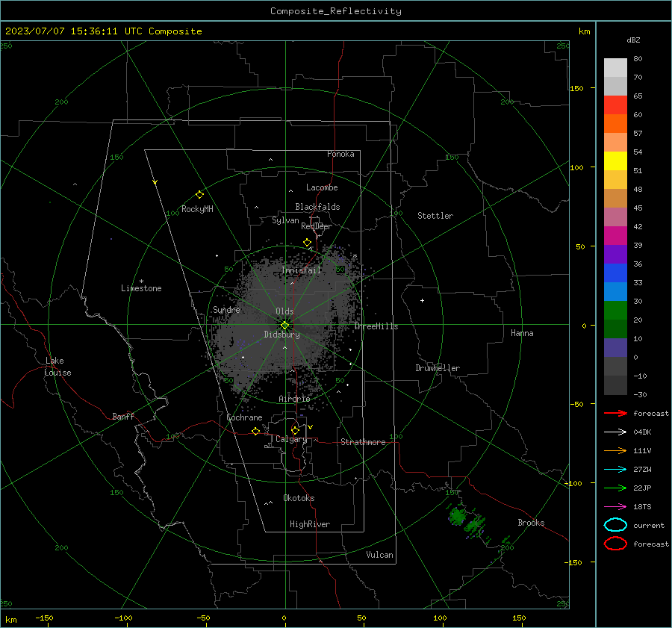The width and height of the screenshot is (672, 628).
Task: Click the ThreeHills label
Action: tap(376, 326)
